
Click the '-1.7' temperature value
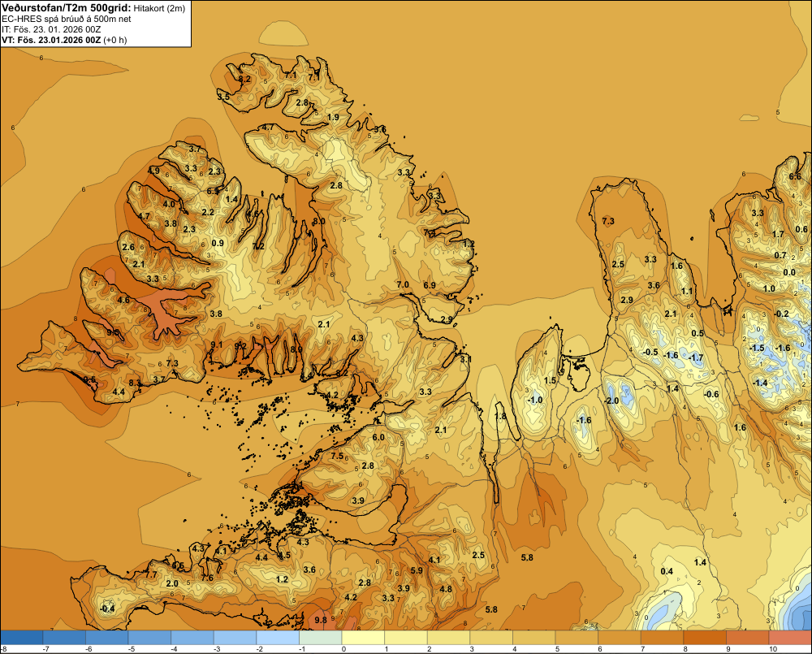[x=696, y=357]
